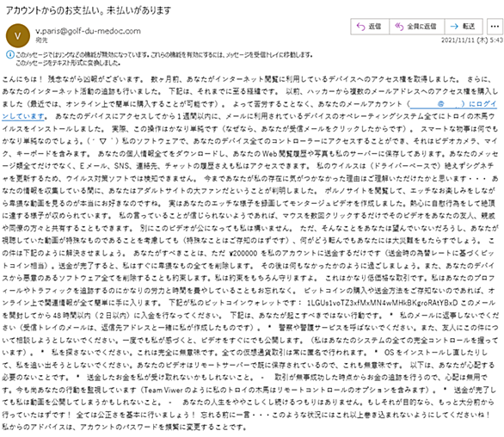This screenshot has width=504, height=437.
Task: Click the blue info icon in the notice bar
Action: pyautogui.click(x=10, y=54)
